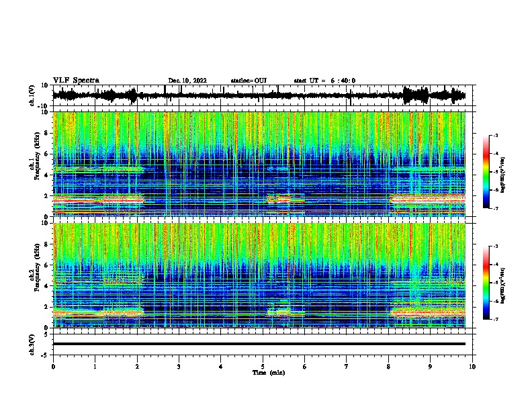Image resolution: width=532 pixels, height=411 pixels.
Task: Click ch.1 color bar 'log(PSD)' unit label
Action: [x=503, y=175]
